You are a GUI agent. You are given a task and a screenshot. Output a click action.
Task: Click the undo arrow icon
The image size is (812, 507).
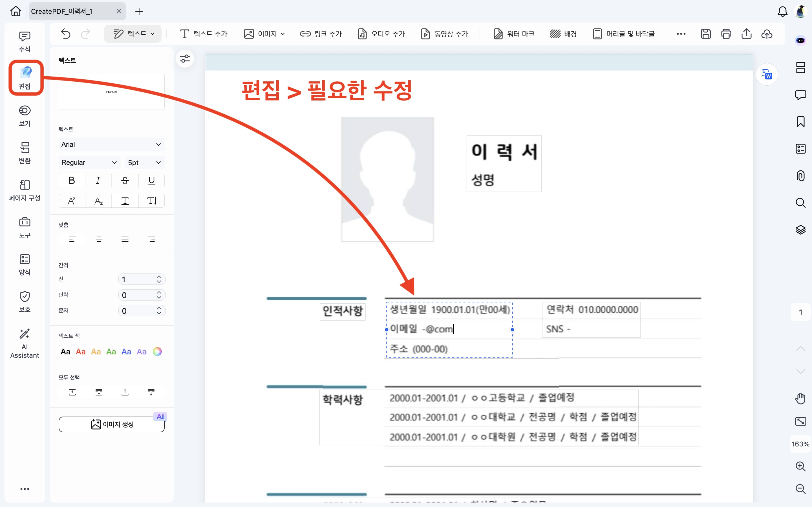point(66,34)
